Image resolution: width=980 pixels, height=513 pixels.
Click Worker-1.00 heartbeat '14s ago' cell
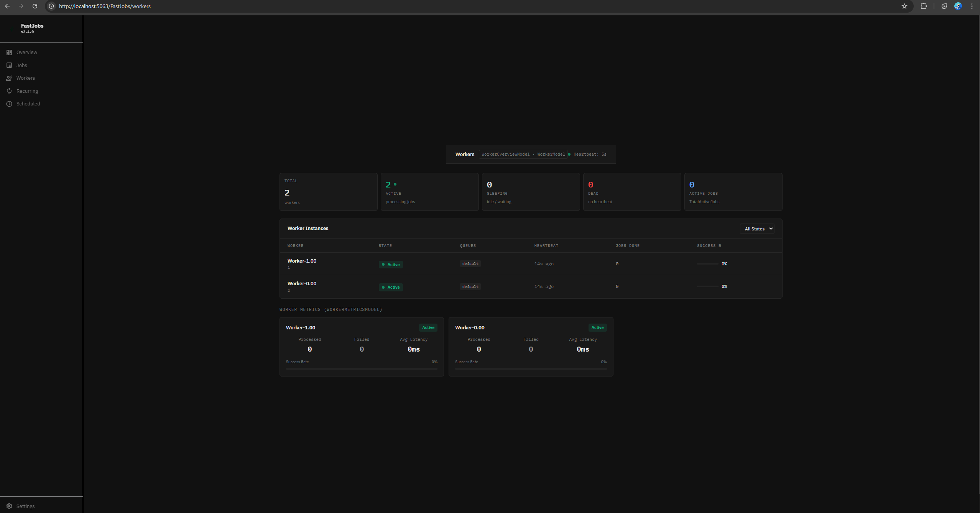544,264
